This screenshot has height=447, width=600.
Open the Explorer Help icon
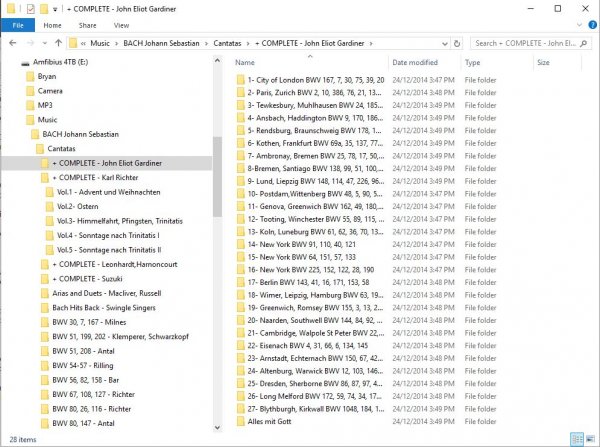tap(590, 25)
